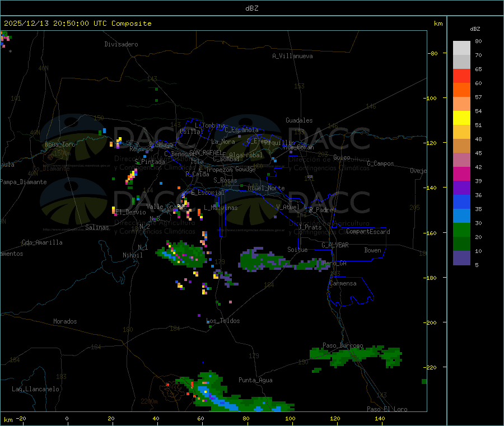Select the '-20' tick on the bottom axis
The height and width of the screenshot is (426, 504).
[x=21, y=419]
